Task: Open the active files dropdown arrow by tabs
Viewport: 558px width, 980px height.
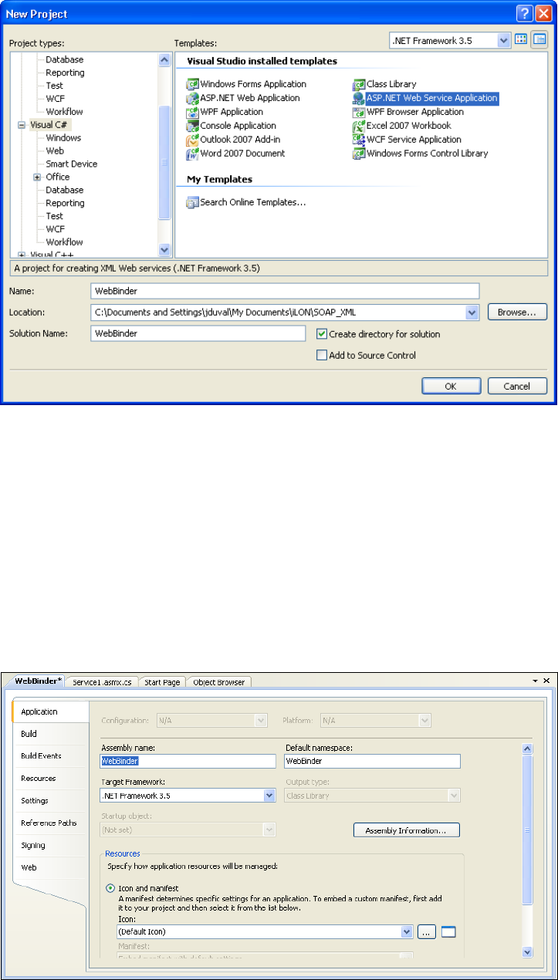Action: click(x=536, y=681)
